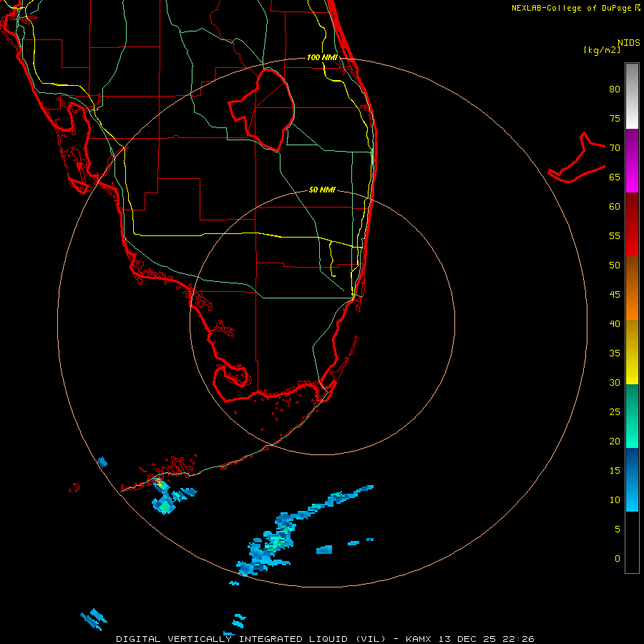Image resolution: width=644 pixels, height=644 pixels.
Task: Click the 10 value on the scale
Action: point(615,500)
